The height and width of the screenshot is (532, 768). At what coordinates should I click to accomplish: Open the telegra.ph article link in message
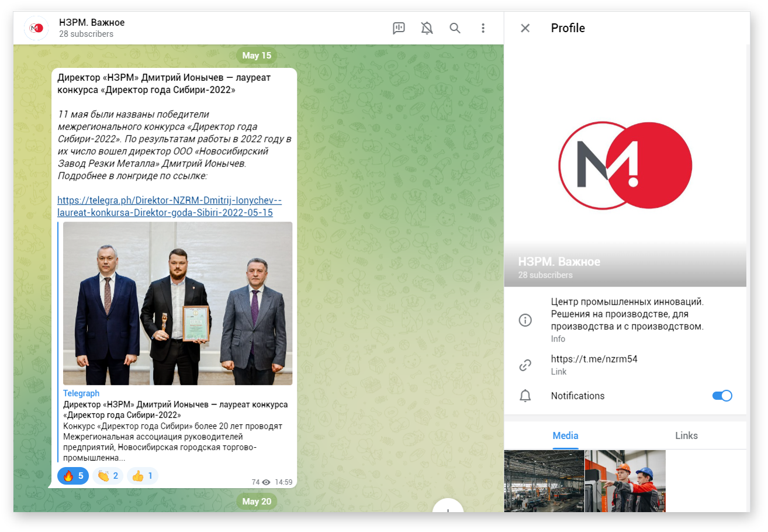[169, 206]
